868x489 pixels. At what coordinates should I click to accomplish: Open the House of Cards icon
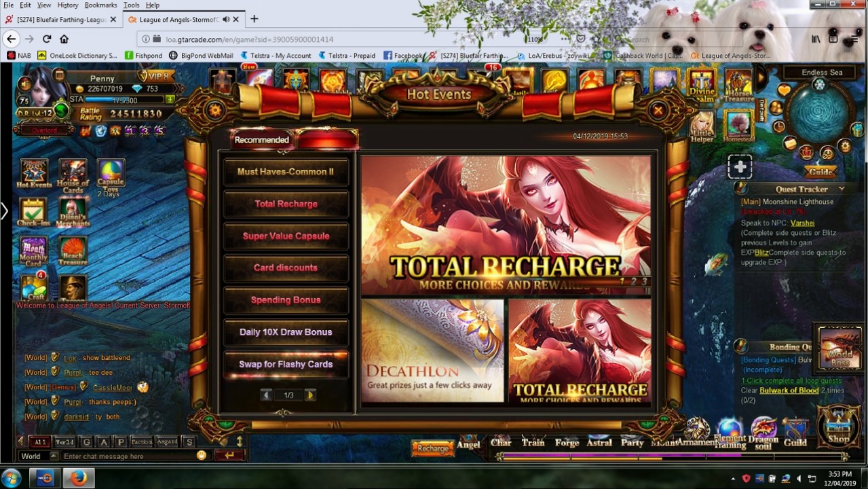click(73, 175)
